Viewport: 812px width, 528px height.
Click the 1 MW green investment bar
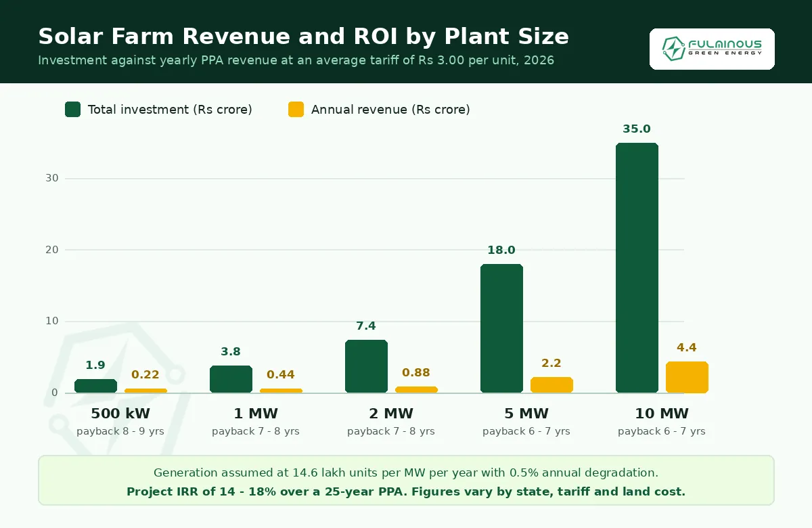click(231, 379)
